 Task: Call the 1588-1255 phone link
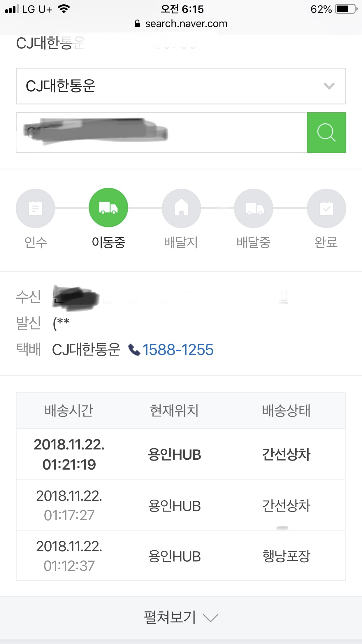click(x=178, y=350)
